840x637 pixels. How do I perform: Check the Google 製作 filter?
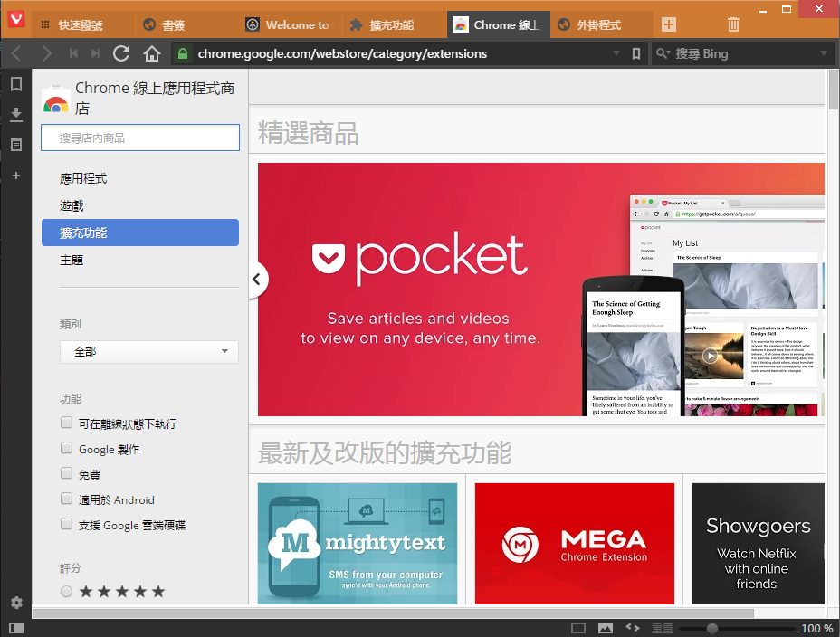coord(66,448)
